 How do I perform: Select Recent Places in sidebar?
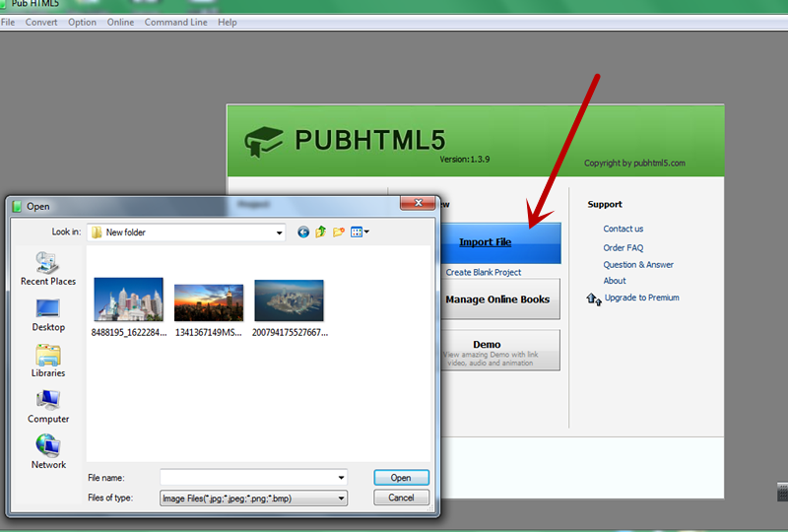click(x=48, y=269)
